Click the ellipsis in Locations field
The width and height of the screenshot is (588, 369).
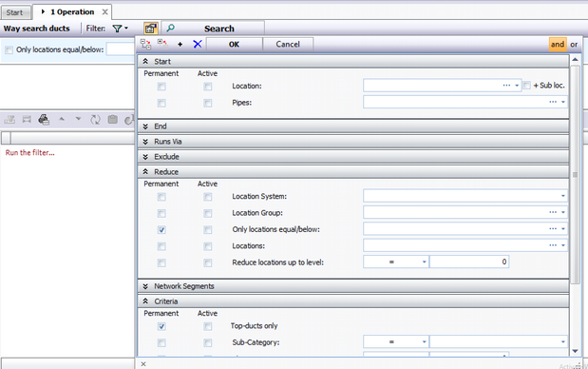pyautogui.click(x=553, y=245)
